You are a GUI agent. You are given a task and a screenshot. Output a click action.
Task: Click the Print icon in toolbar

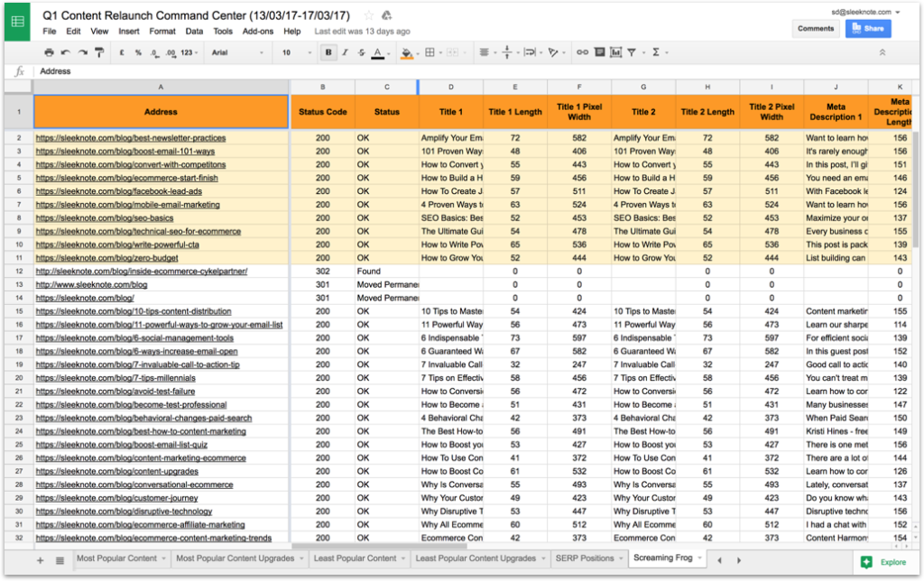click(x=49, y=52)
